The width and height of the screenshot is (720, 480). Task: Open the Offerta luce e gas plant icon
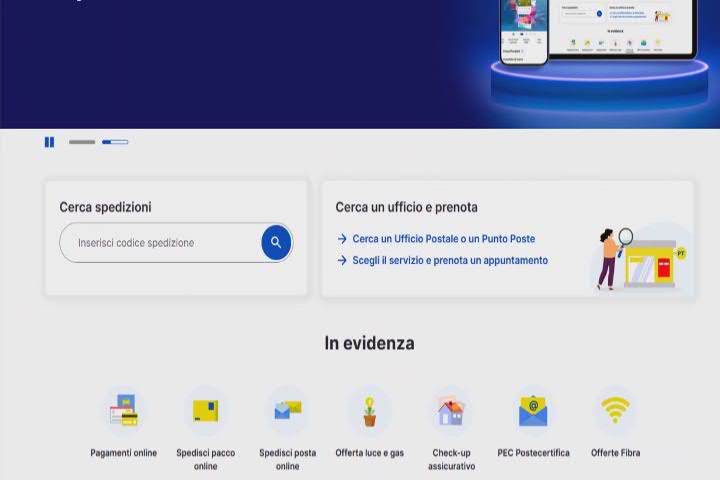tap(369, 411)
